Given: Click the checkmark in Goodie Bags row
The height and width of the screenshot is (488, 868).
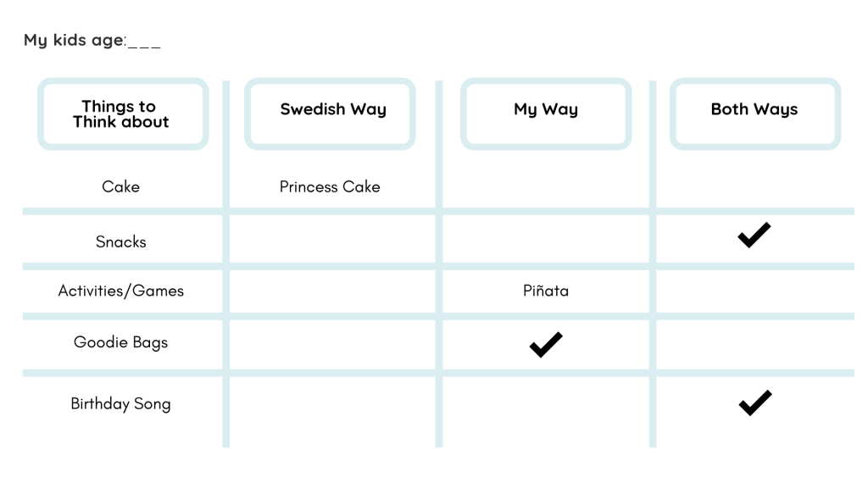Looking at the screenshot, I should tap(546, 345).
